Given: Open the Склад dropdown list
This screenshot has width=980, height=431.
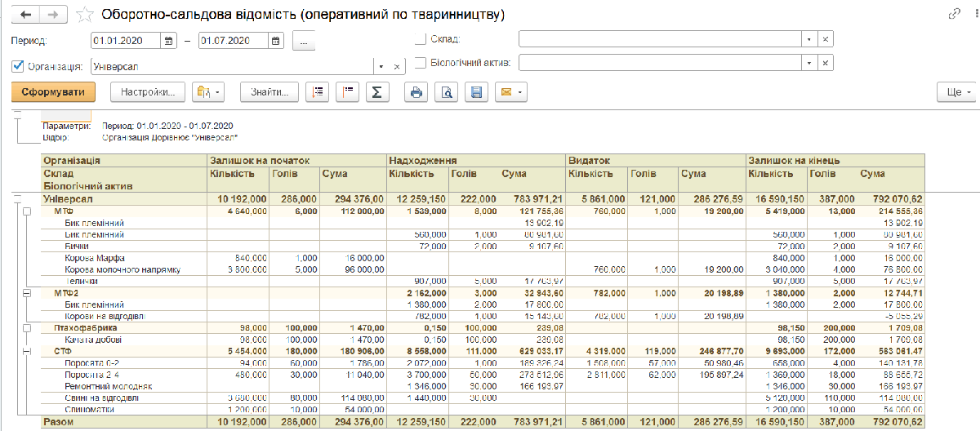Looking at the screenshot, I should (x=808, y=39).
